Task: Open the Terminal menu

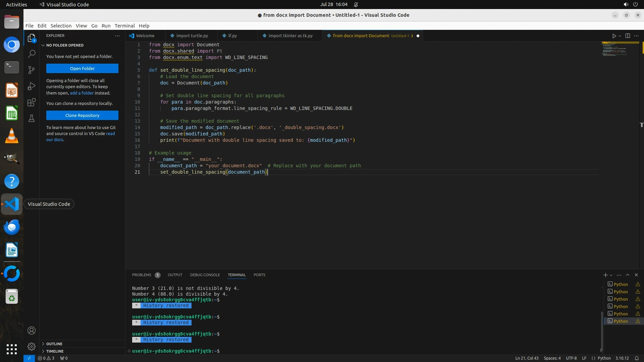Action: point(124,26)
